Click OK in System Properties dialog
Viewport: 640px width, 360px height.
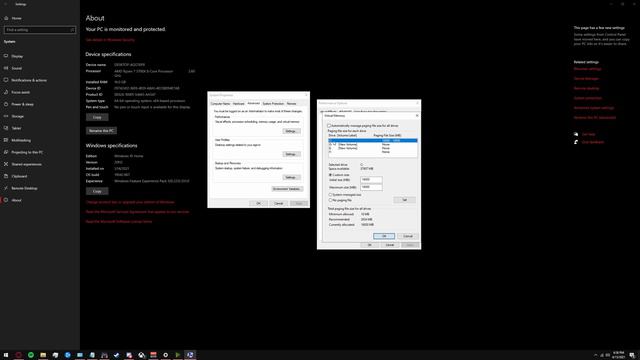click(258, 203)
